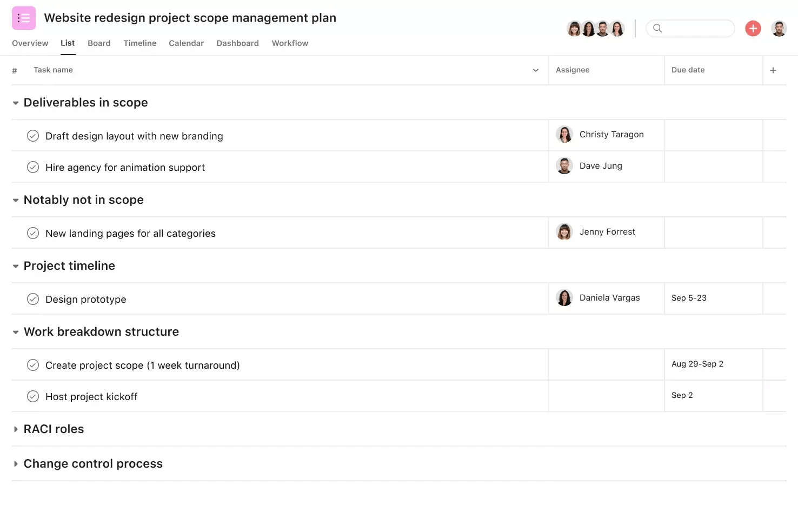Screen dimensions: 798x532
Task: Switch to the Board tab
Action: pyautogui.click(x=99, y=43)
